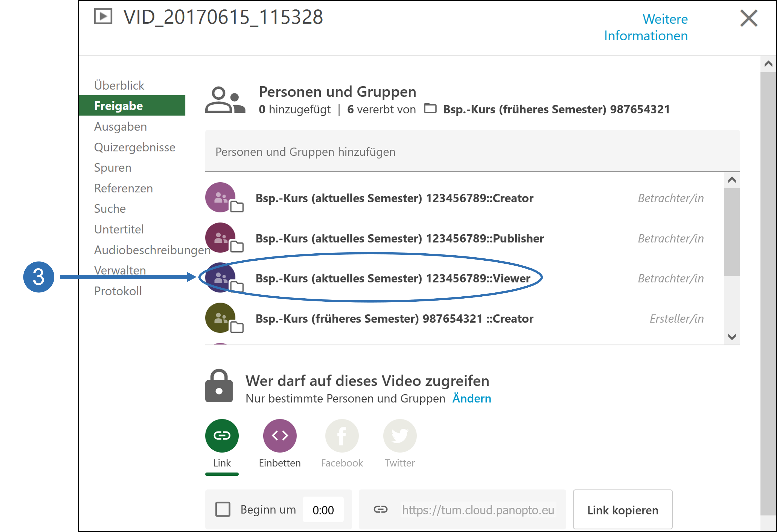The image size is (777, 532).
Task: Click the group list scrollbar thumb
Action: (x=732, y=232)
